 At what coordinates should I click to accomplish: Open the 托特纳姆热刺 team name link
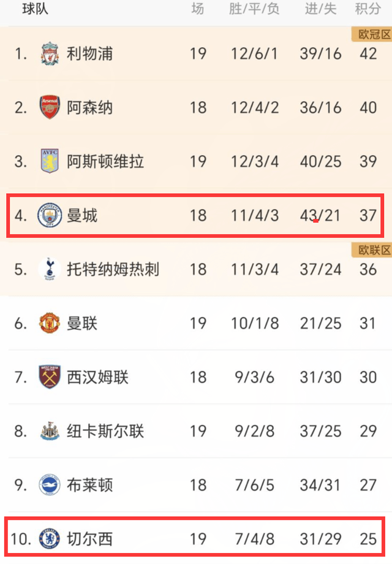point(113,269)
